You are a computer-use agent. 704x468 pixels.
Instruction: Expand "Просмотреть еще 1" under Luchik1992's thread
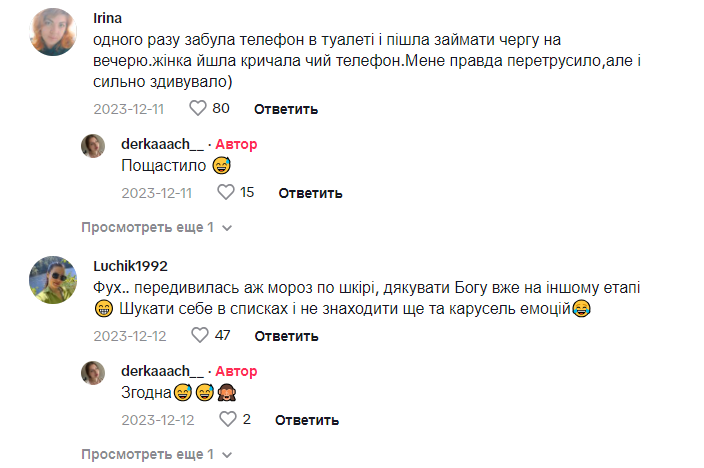pyautogui.click(x=156, y=455)
